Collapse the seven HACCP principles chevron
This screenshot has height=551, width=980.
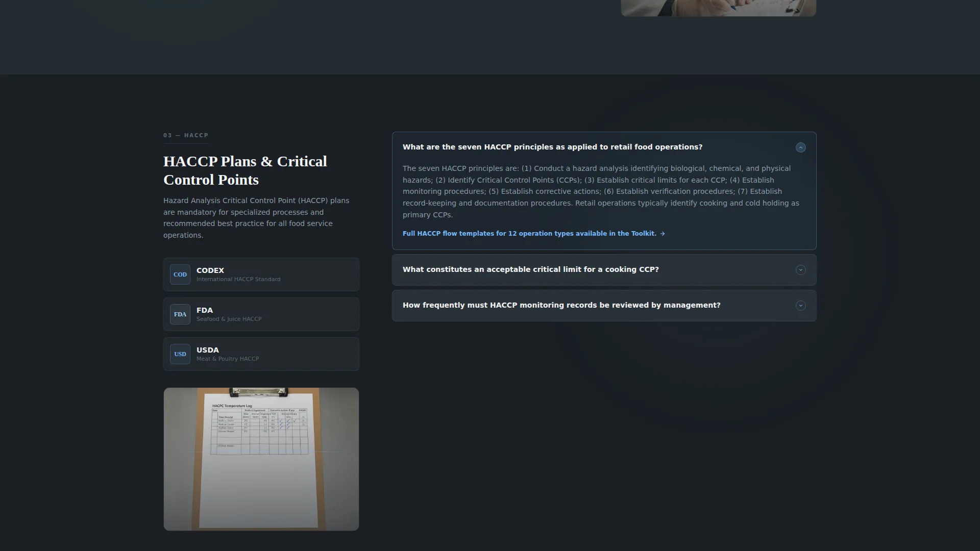pyautogui.click(x=800, y=147)
